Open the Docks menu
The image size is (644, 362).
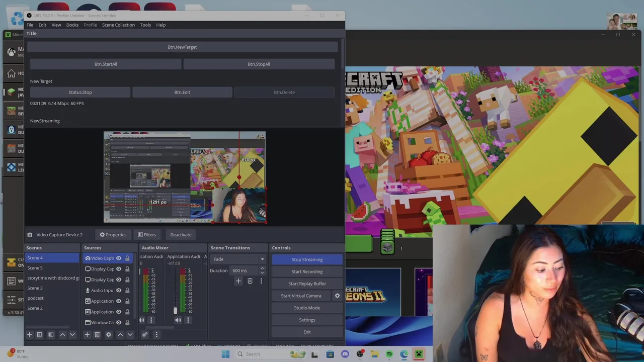(x=72, y=25)
